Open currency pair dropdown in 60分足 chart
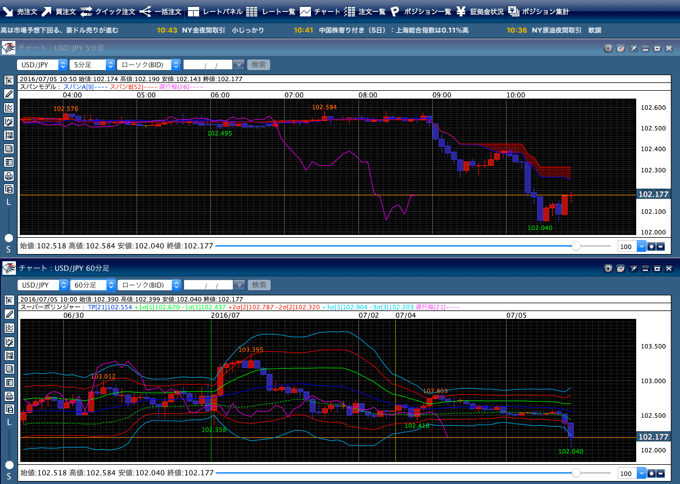This screenshot has width=680, height=484. tap(42, 285)
